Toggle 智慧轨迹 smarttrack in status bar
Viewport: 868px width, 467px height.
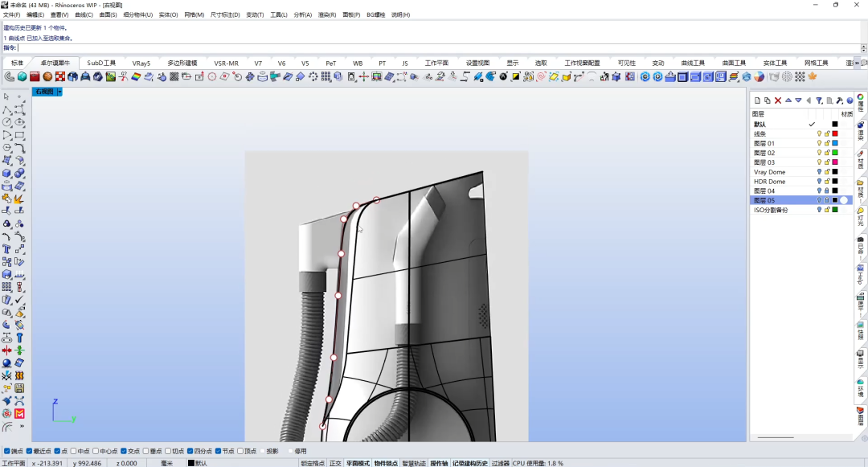point(414,463)
